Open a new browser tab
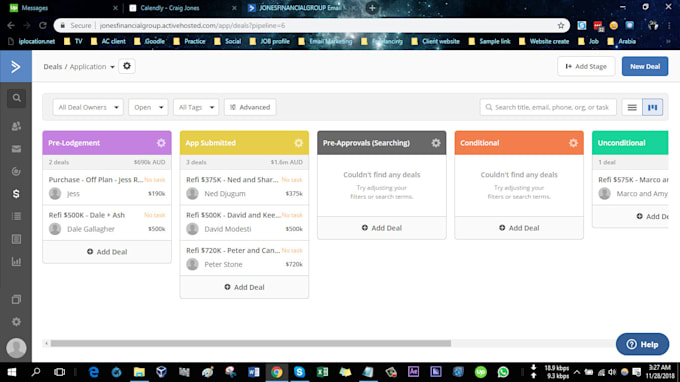 [x=372, y=8]
